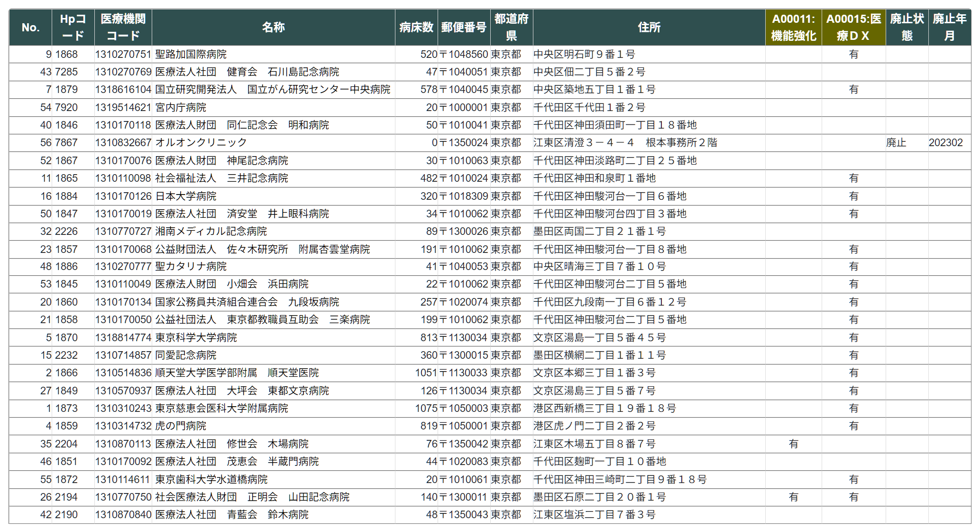Viewport: 980px width, 531px height.
Task: Sort by 病床数 column header
Action: tap(416, 28)
